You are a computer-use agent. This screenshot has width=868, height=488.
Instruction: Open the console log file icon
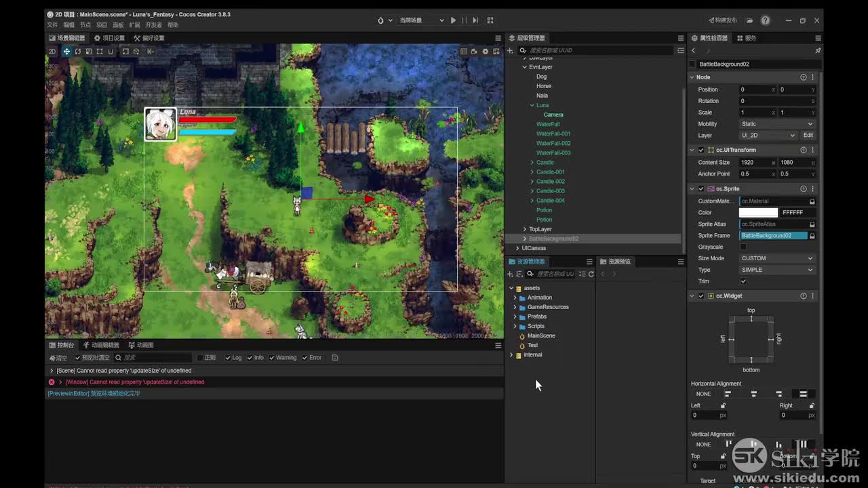(335, 358)
